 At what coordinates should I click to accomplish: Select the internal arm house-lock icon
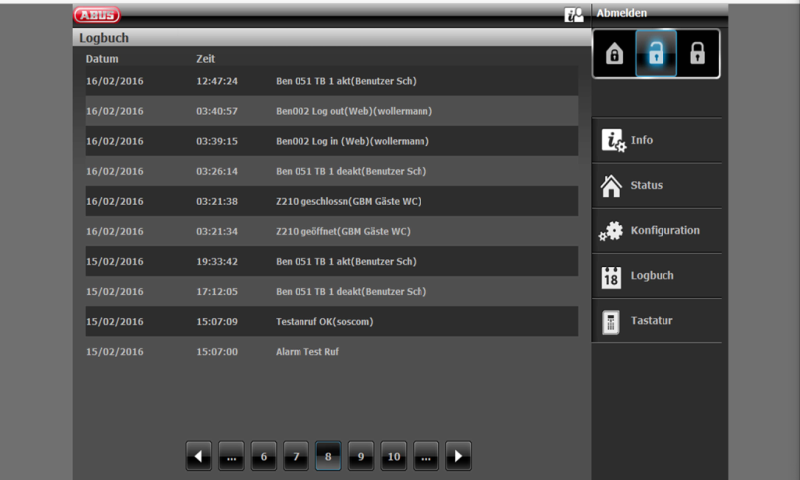click(614, 54)
